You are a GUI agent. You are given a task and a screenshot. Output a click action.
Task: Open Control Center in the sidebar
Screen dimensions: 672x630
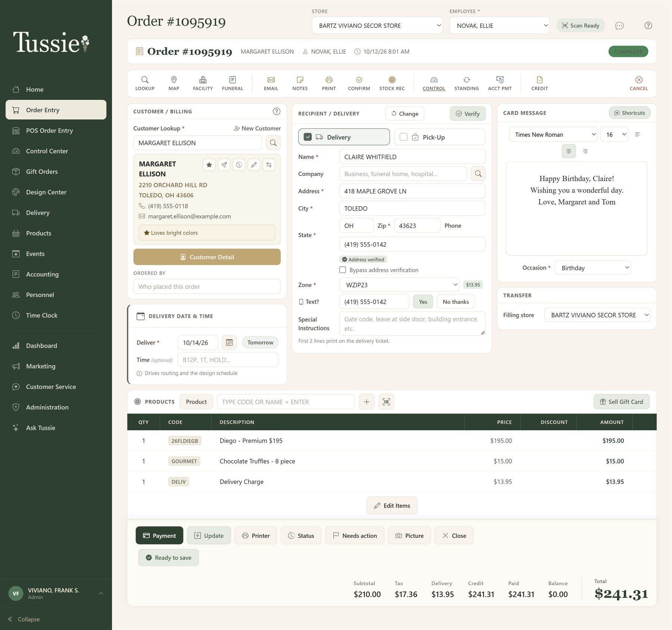pyautogui.click(x=56, y=151)
